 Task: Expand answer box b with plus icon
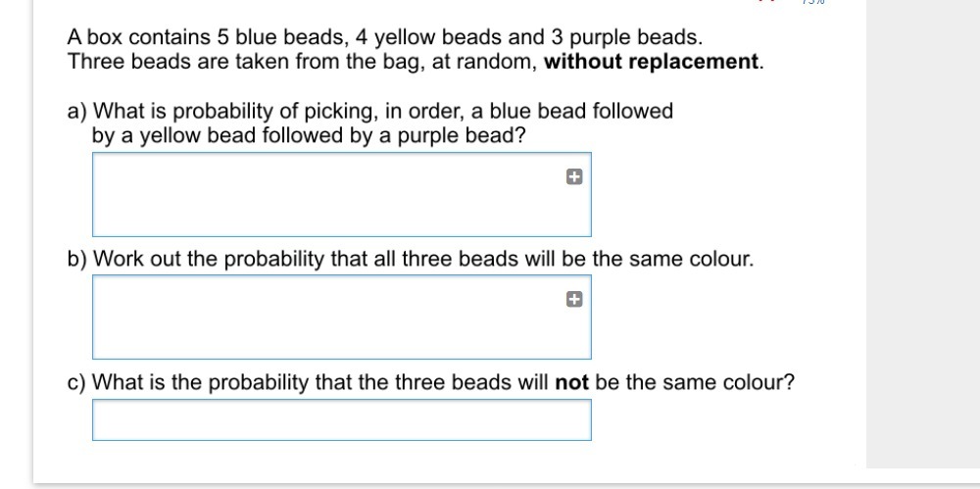(574, 300)
